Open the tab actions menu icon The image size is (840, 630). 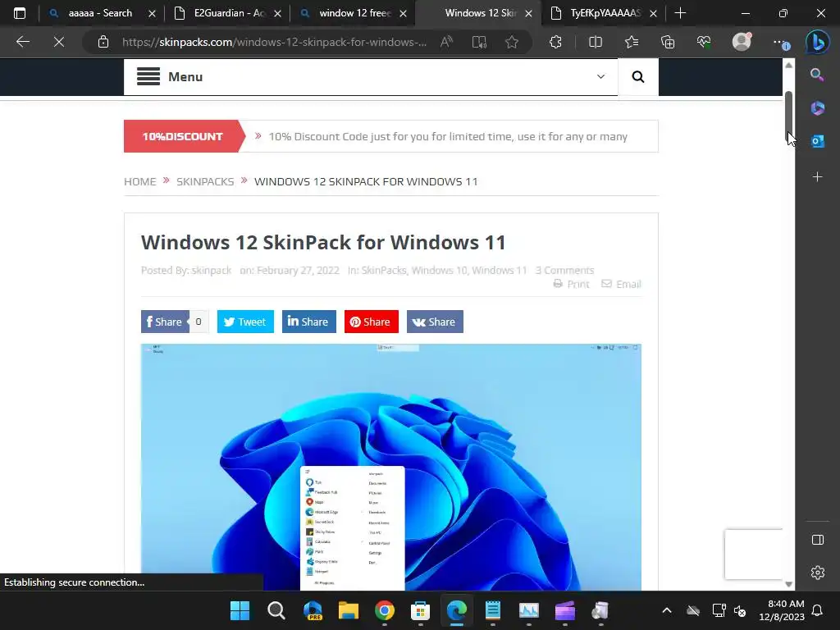(20, 13)
